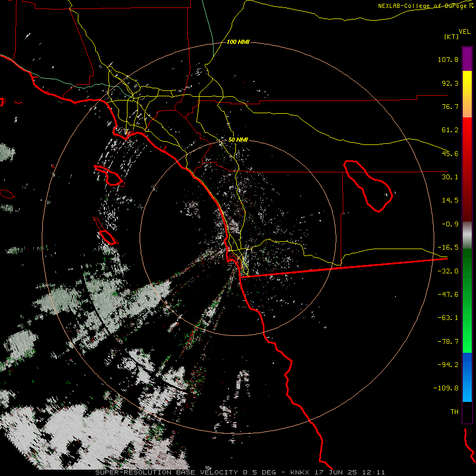Click the SUPER-RESOLUTION BASE VELOCITY caption text
Screen dimensions: 476x476
[x=167, y=472]
